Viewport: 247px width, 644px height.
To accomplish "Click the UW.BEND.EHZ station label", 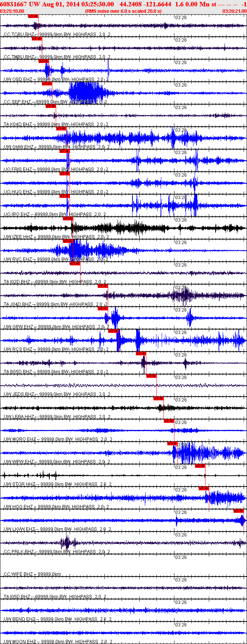I will coord(19,619).
